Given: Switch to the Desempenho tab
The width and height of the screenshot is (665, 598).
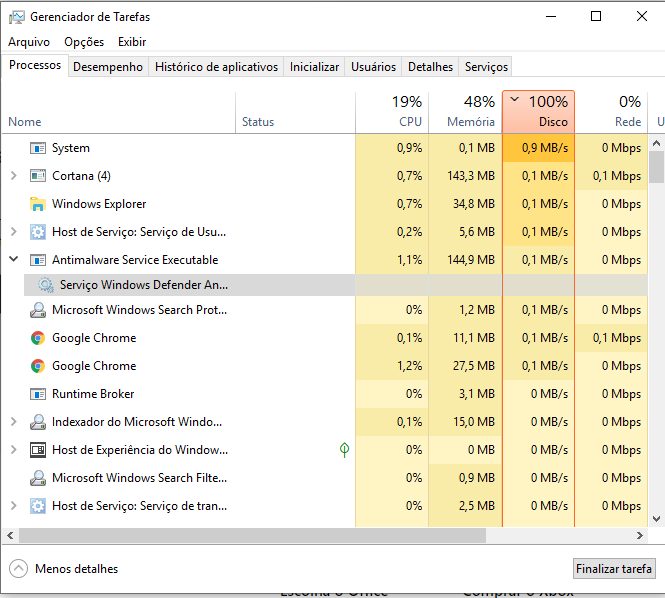Looking at the screenshot, I should click(108, 67).
